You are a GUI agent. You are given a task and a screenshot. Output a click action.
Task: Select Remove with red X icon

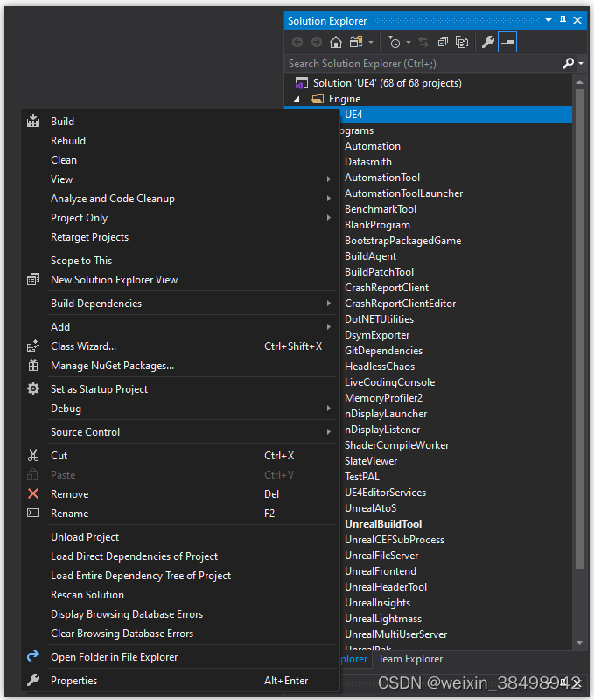(180, 494)
